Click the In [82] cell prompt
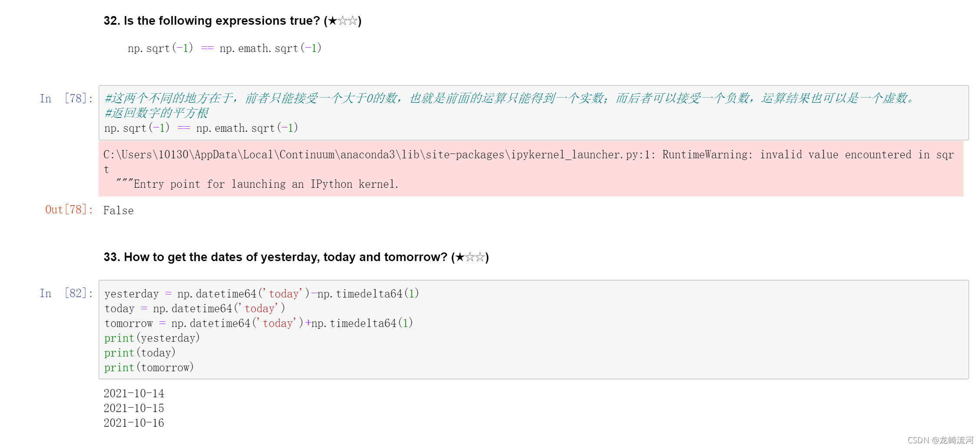980x448 pixels. (66, 294)
